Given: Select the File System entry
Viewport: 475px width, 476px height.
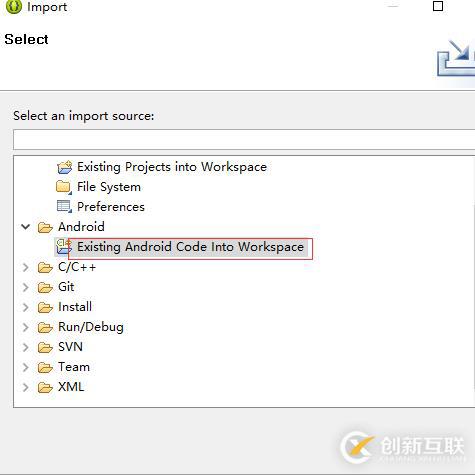Looking at the screenshot, I should [109, 187].
